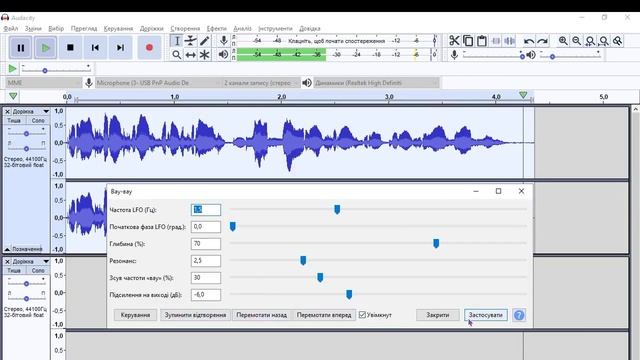
Task: Click the playback meter speaker icon
Action: click(223, 54)
